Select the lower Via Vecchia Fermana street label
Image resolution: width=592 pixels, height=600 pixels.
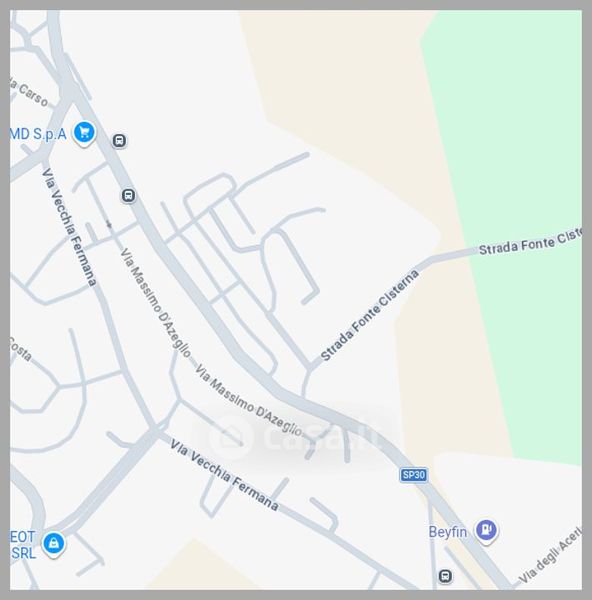point(224,474)
